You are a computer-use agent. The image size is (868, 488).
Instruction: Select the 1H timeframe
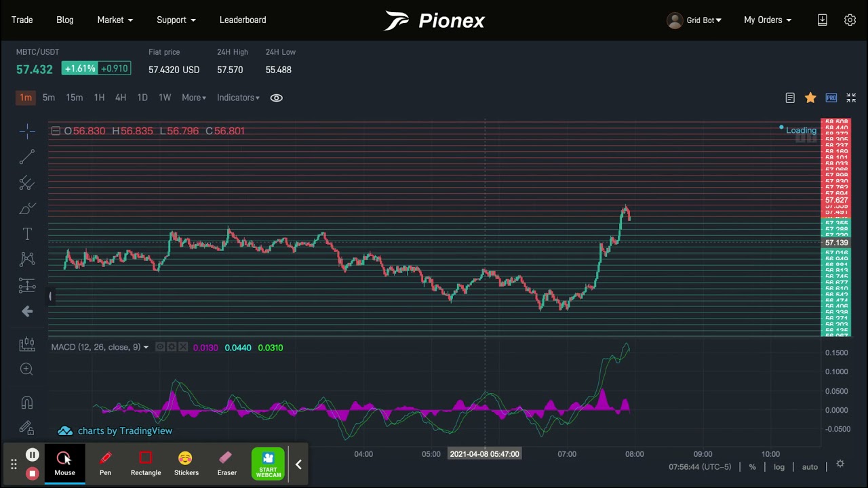pos(99,98)
